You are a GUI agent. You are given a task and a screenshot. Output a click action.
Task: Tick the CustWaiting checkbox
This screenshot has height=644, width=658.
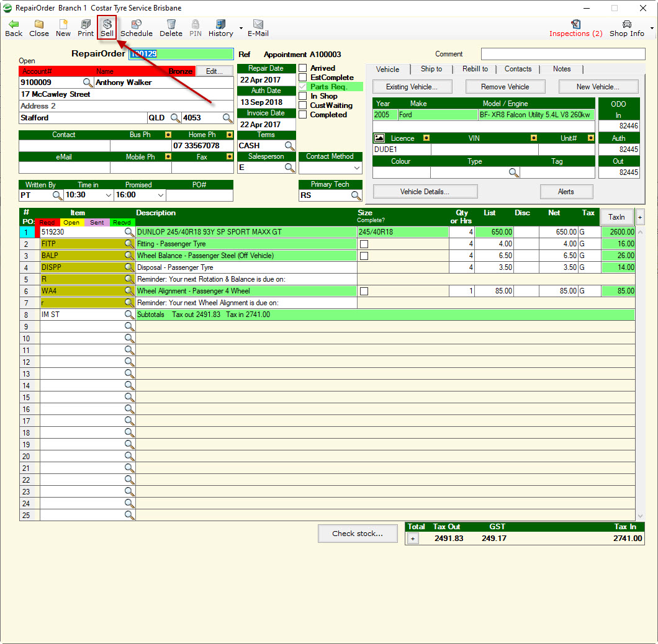click(302, 105)
